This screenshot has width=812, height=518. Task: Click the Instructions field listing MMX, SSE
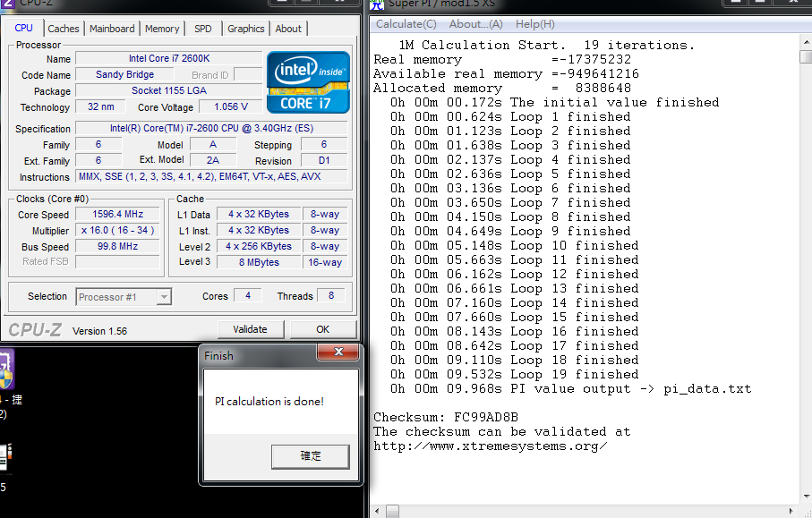coord(211,176)
